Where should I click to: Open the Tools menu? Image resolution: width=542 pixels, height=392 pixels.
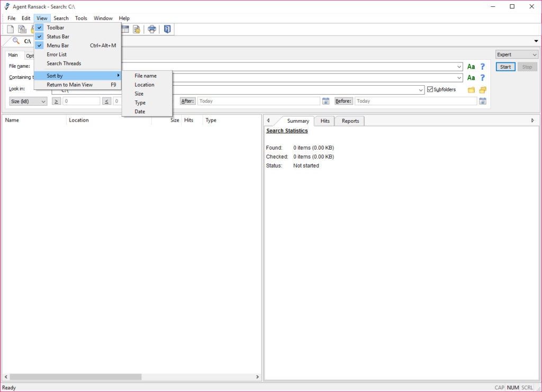pyautogui.click(x=81, y=19)
